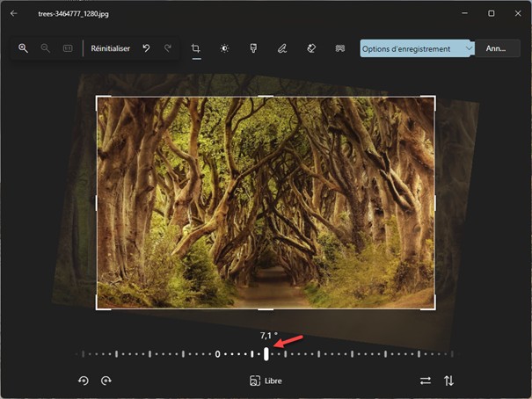The image size is (532, 399).
Task: Open the Libre aspect ratio selector
Action: click(x=266, y=381)
